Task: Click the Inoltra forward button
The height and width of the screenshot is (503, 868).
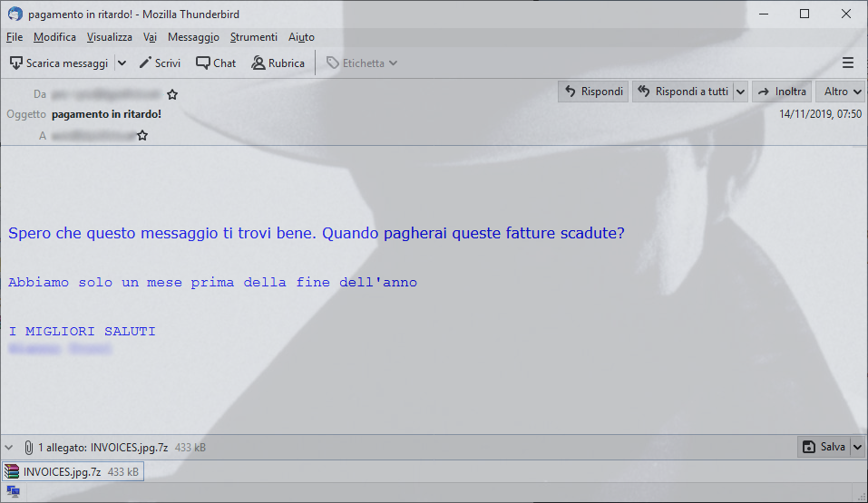Action: (x=782, y=92)
